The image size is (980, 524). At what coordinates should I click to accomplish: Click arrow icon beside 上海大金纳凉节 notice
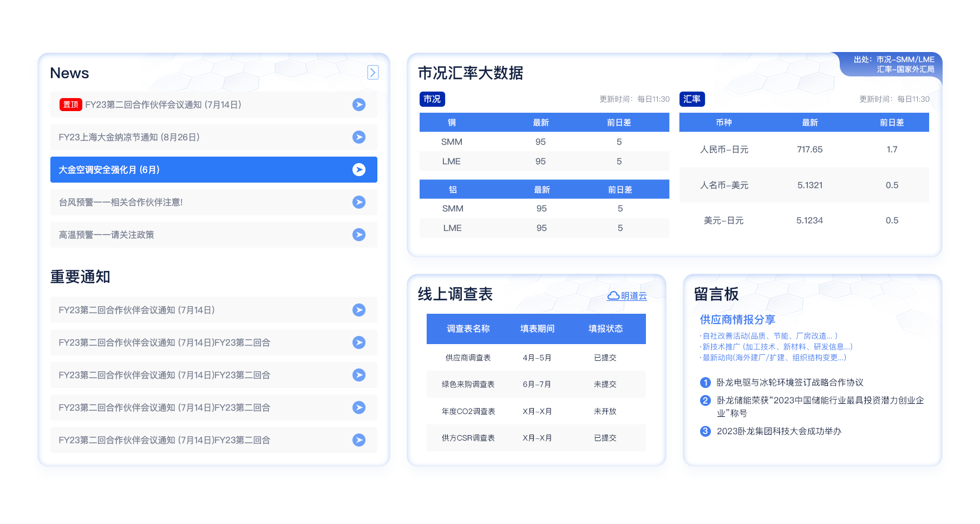click(358, 137)
